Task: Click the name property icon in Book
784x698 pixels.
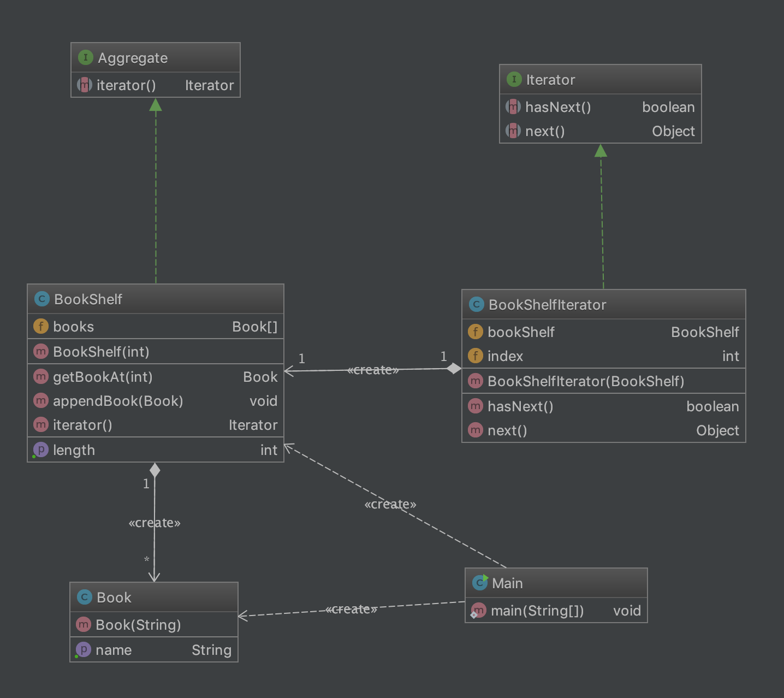Action: [x=83, y=649]
